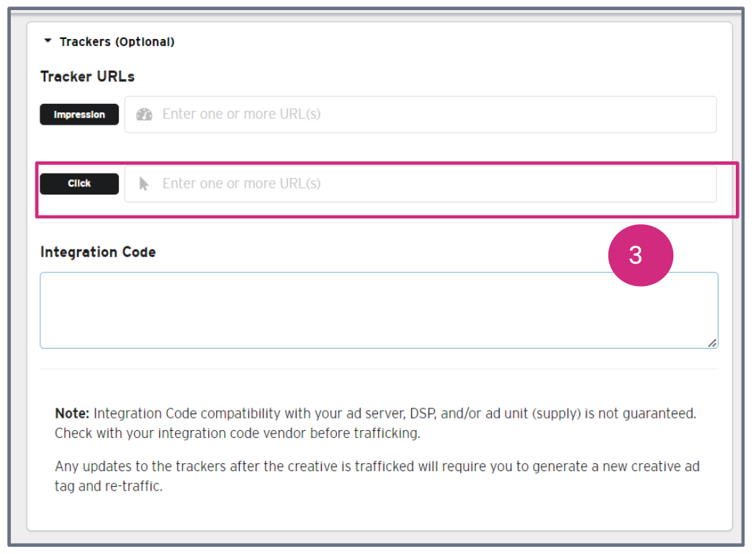The image size is (756, 554).
Task: Select the black Impression tracker label
Action: 79,115
